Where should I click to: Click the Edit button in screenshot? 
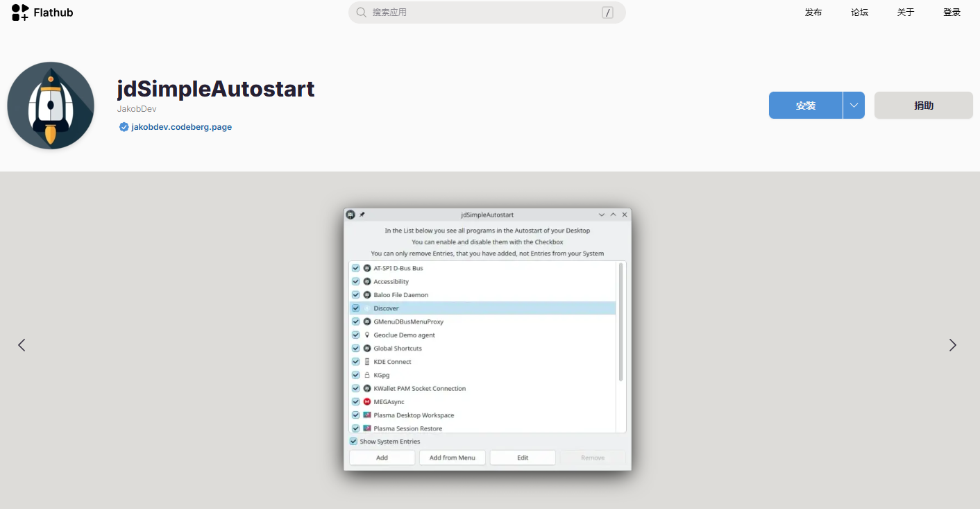(x=523, y=458)
